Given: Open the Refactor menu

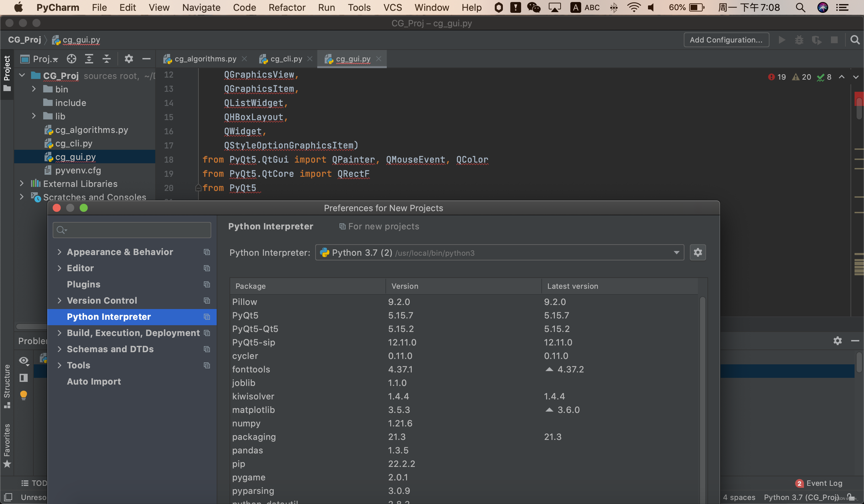Looking at the screenshot, I should (x=287, y=7).
